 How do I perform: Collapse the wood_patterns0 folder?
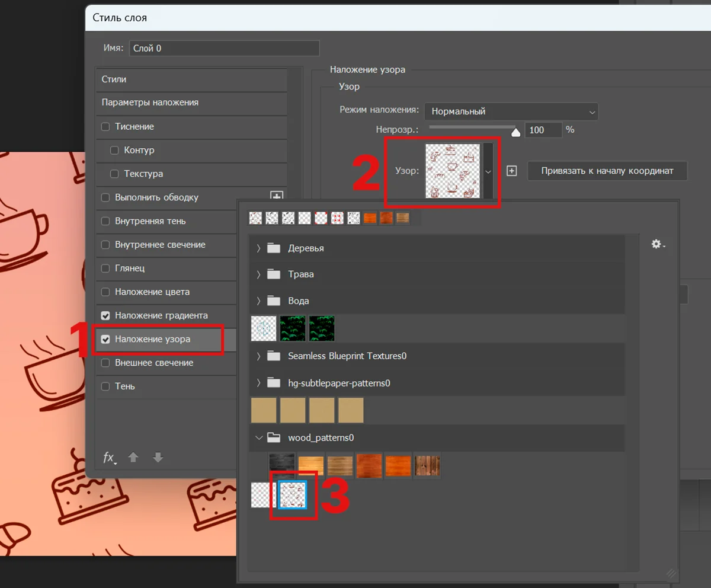click(258, 438)
